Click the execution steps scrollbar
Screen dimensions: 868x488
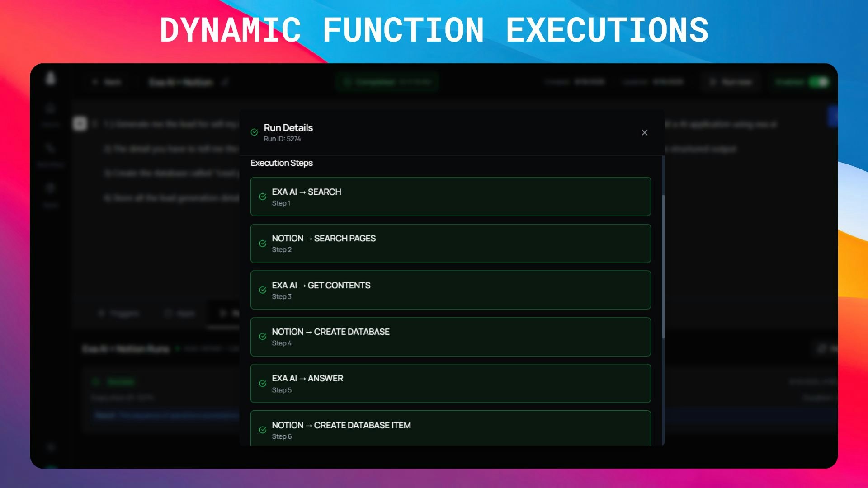(663, 267)
